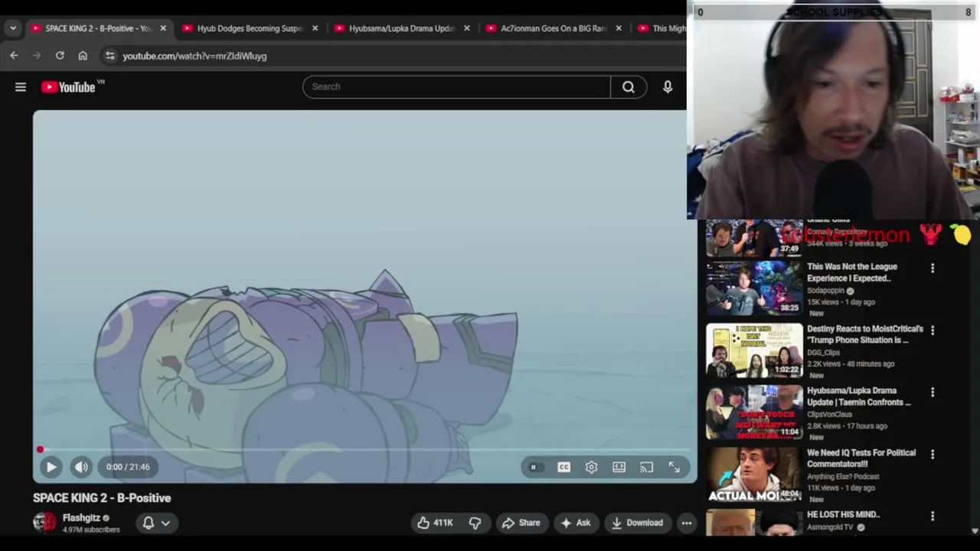View site information icon in address bar

click(x=109, y=56)
